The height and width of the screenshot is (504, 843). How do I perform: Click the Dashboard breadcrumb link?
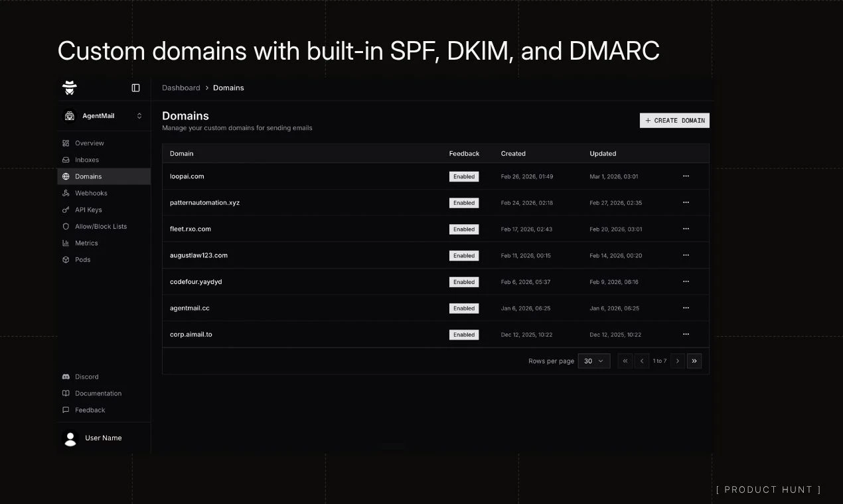(x=181, y=88)
